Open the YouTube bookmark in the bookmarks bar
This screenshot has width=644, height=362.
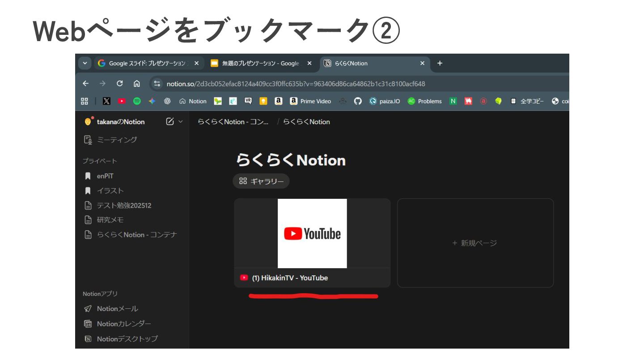[122, 101]
